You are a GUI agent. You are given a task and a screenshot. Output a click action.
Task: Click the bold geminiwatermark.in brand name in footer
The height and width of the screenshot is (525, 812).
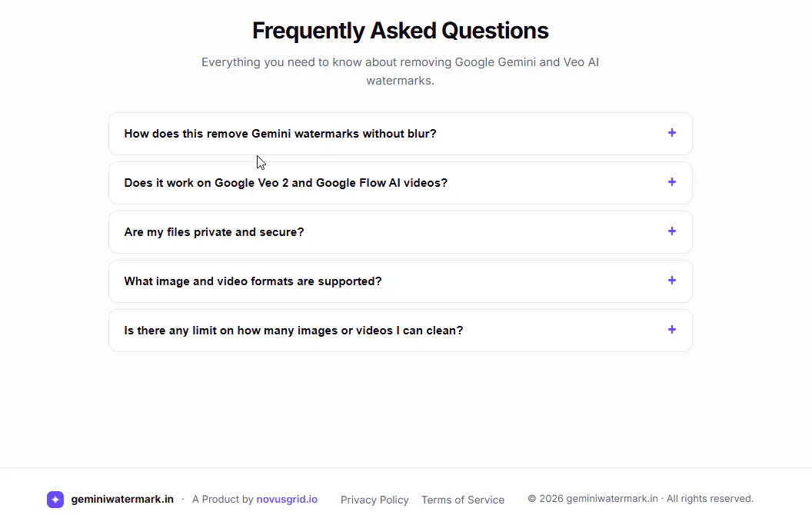tap(122, 499)
